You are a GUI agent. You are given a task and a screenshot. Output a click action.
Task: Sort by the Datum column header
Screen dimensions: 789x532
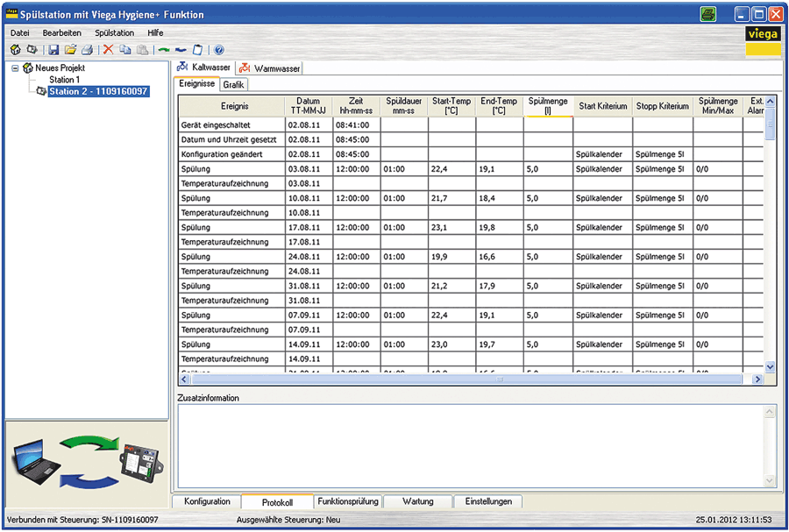pyautogui.click(x=309, y=106)
